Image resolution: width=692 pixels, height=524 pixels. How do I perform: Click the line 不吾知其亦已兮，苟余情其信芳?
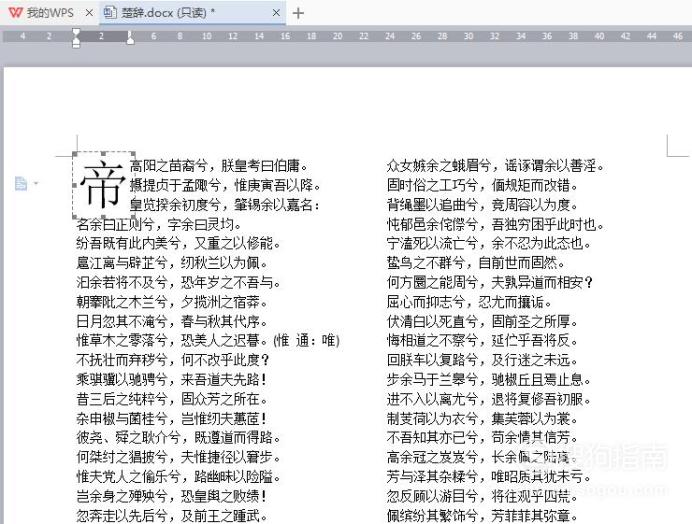pyautogui.click(x=482, y=437)
